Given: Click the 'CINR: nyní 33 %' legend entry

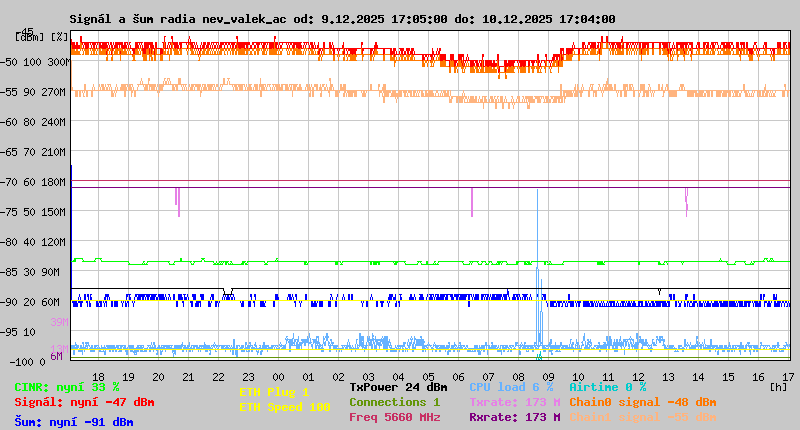Looking at the screenshot, I should 66,387.
